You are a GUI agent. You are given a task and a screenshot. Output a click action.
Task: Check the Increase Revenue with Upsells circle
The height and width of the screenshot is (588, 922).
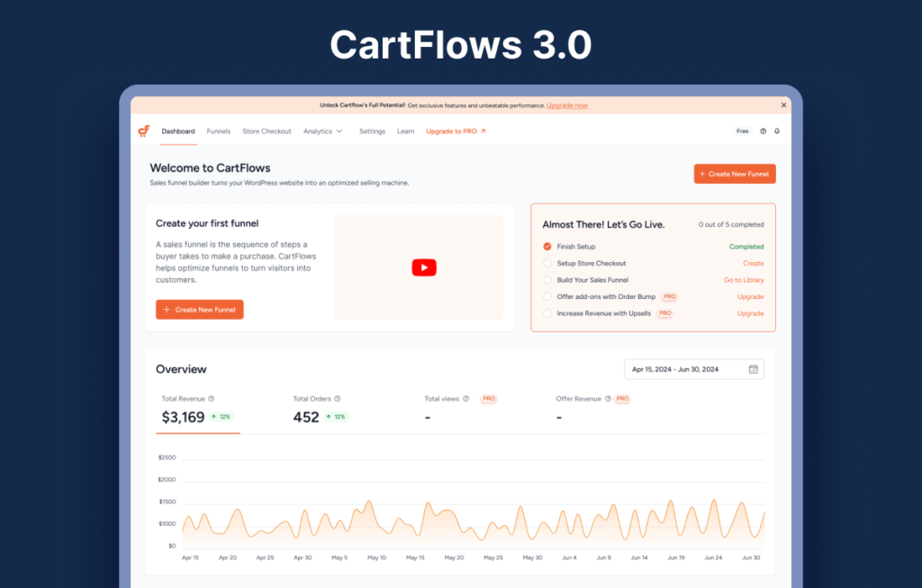point(547,313)
